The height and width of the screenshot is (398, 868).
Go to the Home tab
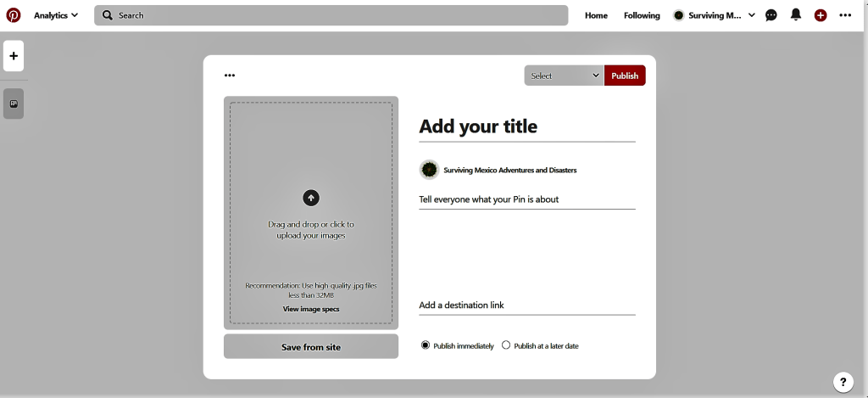[x=596, y=15]
